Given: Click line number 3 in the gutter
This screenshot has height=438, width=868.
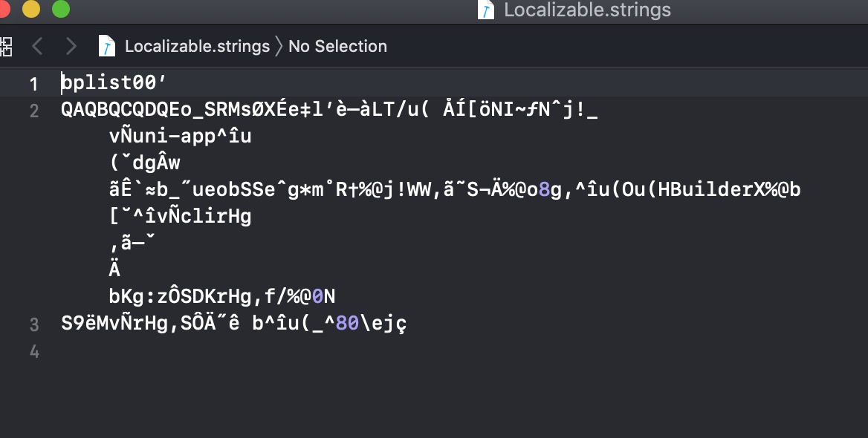Looking at the screenshot, I should (x=33, y=324).
